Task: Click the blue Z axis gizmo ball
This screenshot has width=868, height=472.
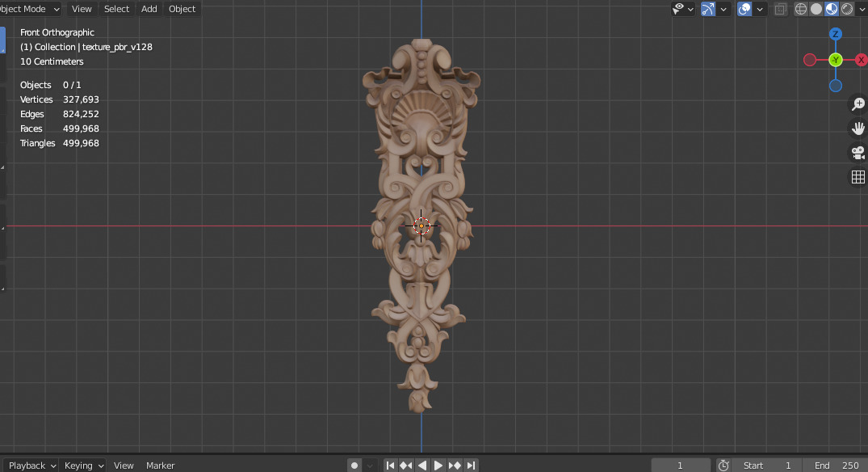Action: tap(836, 34)
